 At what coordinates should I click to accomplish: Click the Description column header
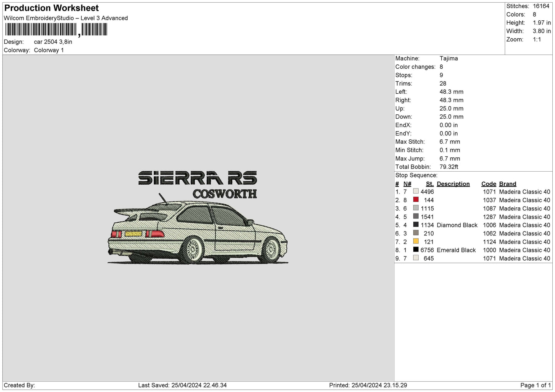tap(453, 184)
